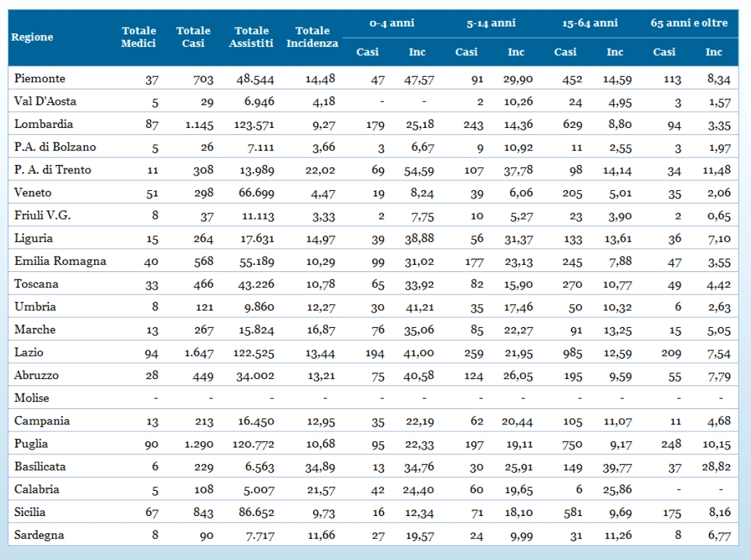Image resolution: width=751 pixels, height=560 pixels.
Task: Click the Emilia Romagna row label
Action: [60, 261]
